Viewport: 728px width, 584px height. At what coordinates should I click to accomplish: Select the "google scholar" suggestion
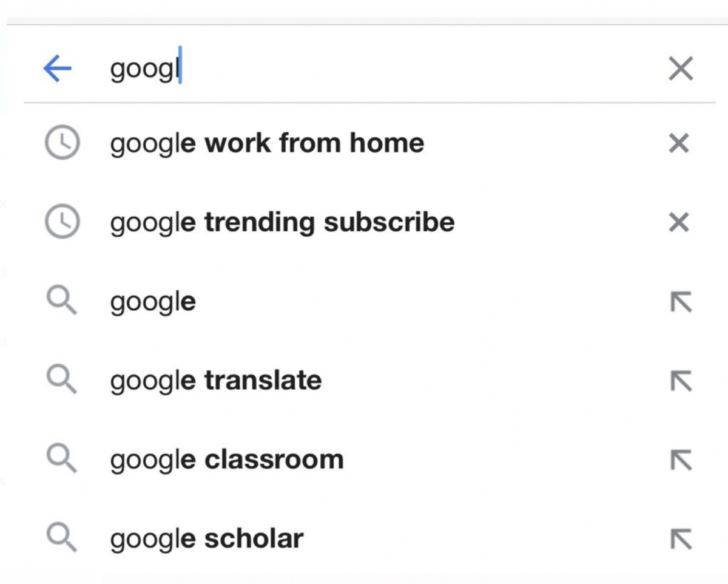tap(207, 538)
